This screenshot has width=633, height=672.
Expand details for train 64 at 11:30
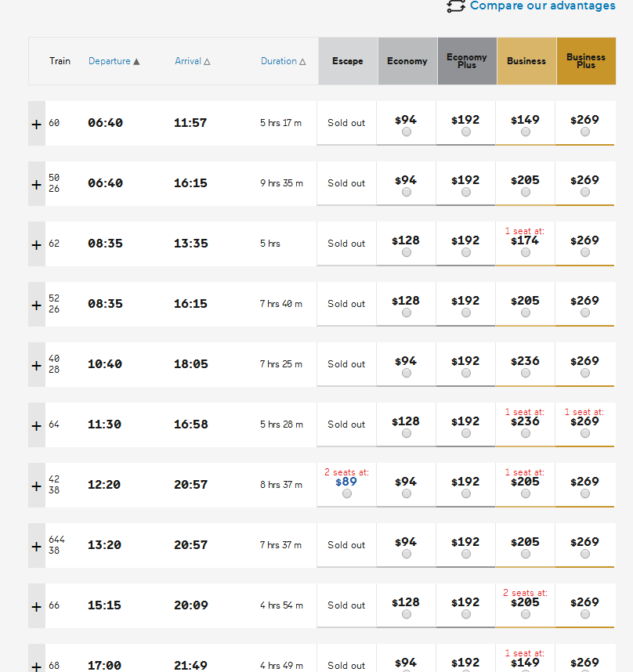pyautogui.click(x=36, y=425)
